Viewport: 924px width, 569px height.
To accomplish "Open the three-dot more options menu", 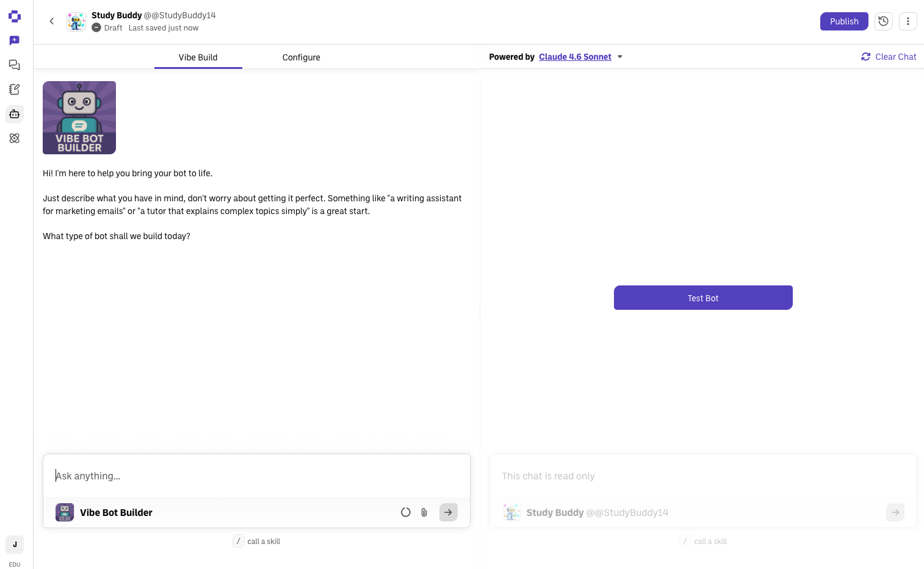I will point(908,21).
